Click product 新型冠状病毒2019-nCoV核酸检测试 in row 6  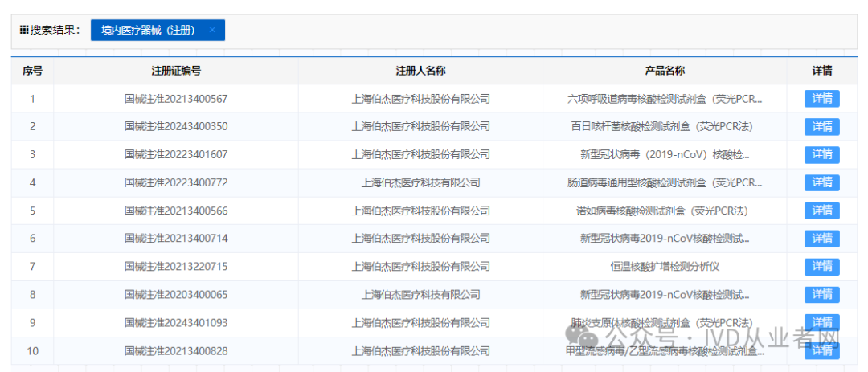(x=665, y=239)
